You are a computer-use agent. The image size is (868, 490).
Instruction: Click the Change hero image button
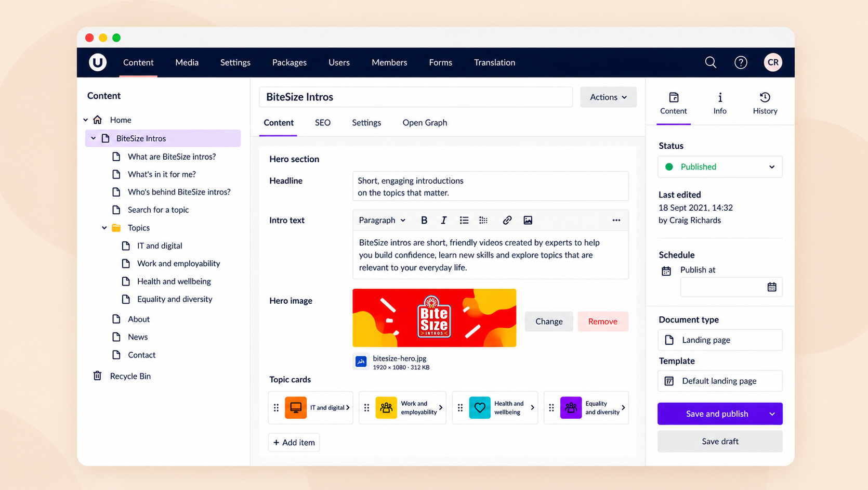click(549, 321)
